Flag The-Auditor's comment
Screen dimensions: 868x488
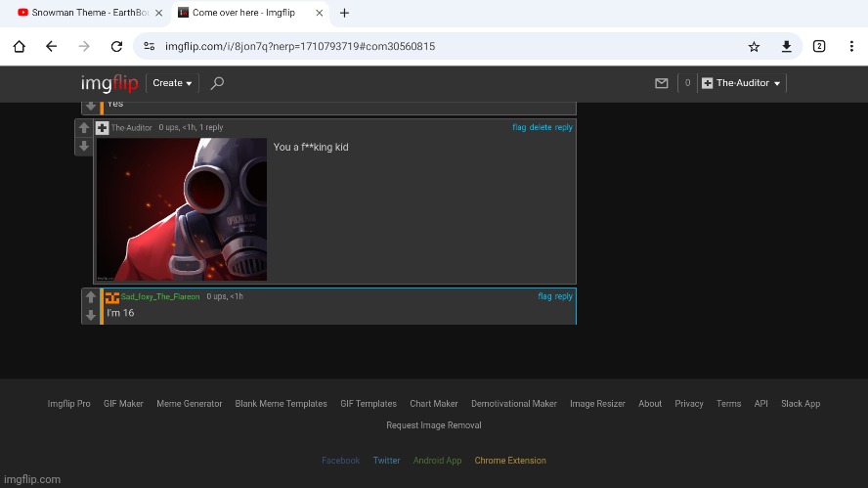point(519,127)
